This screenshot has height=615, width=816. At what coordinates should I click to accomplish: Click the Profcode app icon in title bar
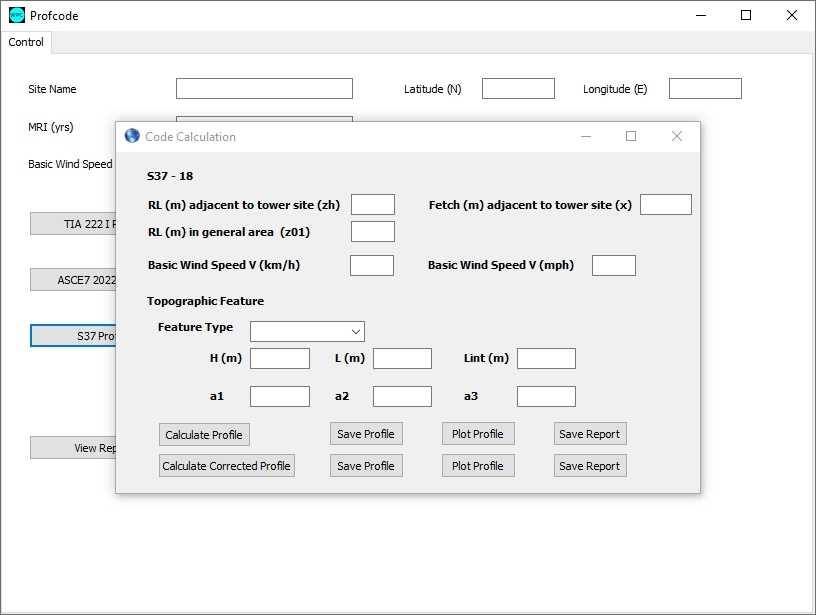click(x=17, y=15)
